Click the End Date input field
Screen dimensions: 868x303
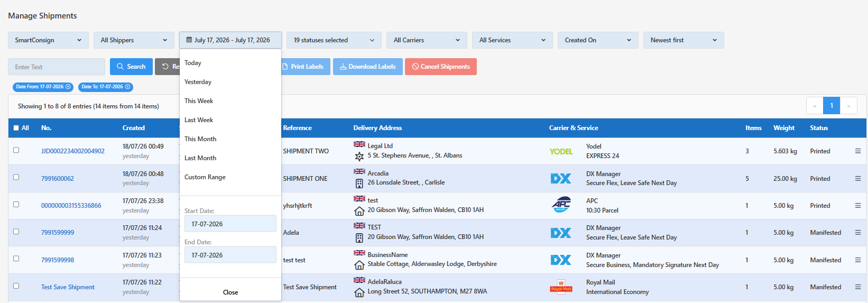(x=230, y=255)
